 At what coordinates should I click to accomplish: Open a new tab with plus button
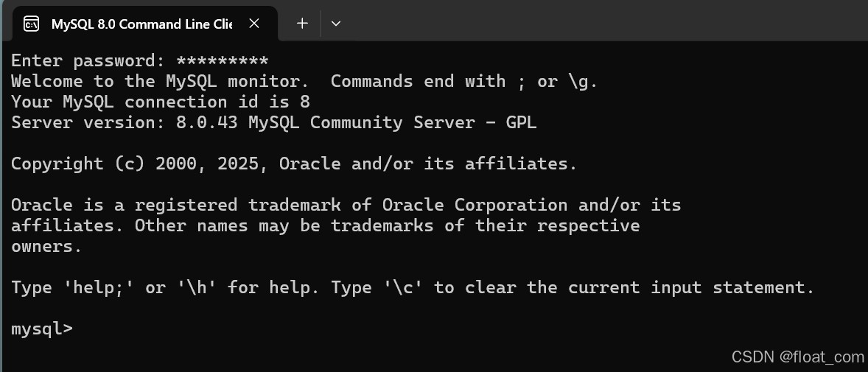[x=302, y=24]
